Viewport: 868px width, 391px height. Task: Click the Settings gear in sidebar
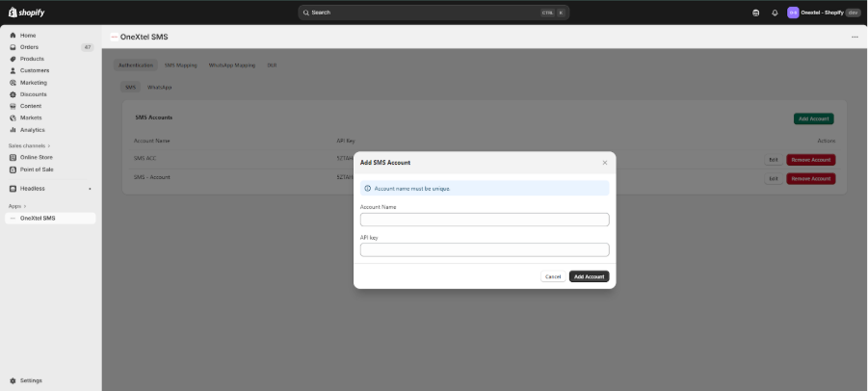(x=13, y=380)
